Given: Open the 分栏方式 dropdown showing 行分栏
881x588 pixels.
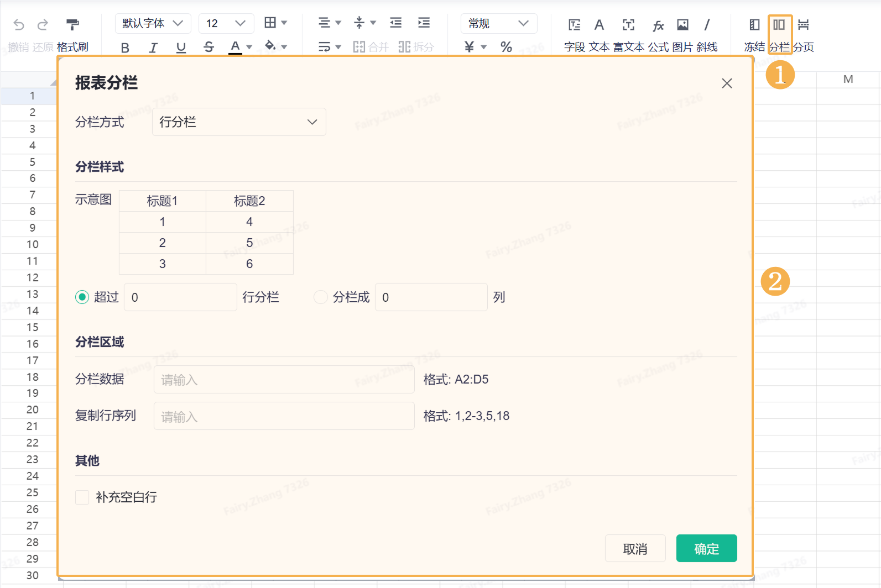Looking at the screenshot, I should tap(239, 122).
